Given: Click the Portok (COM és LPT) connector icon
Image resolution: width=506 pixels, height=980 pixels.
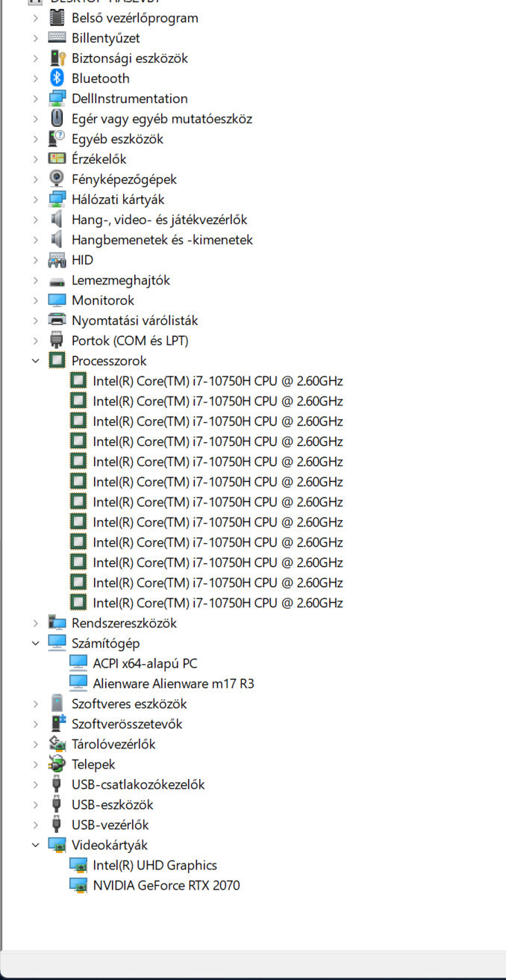Looking at the screenshot, I should (x=57, y=341).
